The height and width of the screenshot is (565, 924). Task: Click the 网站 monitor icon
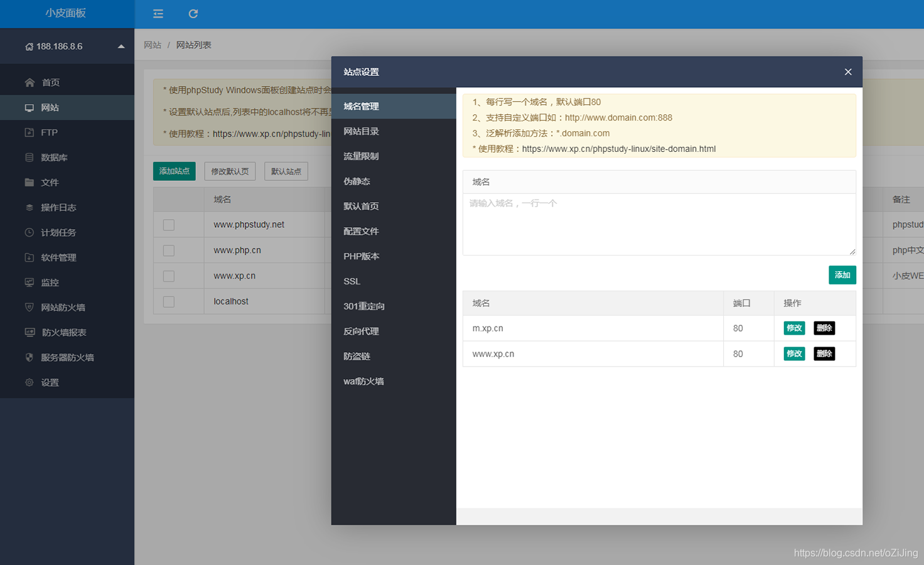[30, 107]
